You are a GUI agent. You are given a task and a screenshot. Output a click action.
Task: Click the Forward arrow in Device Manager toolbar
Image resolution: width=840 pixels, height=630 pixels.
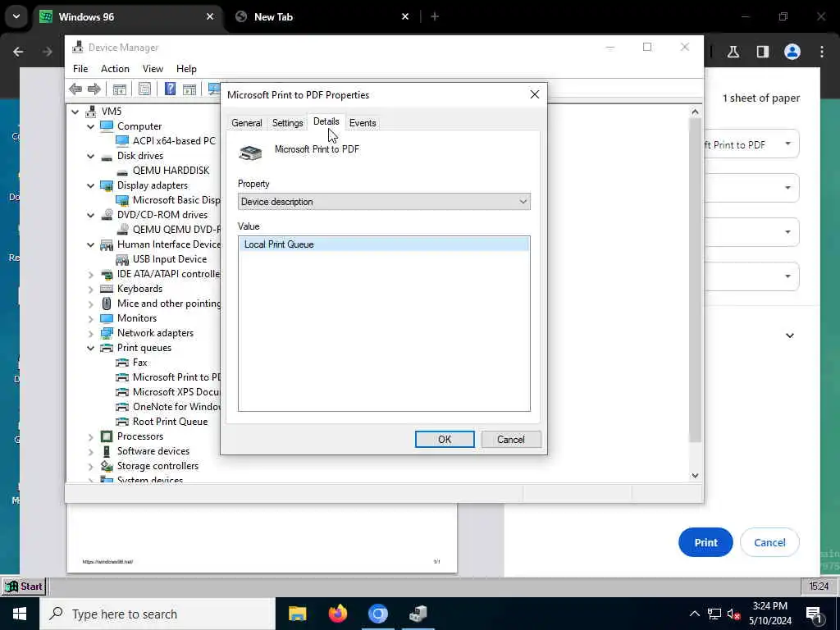coord(94,89)
